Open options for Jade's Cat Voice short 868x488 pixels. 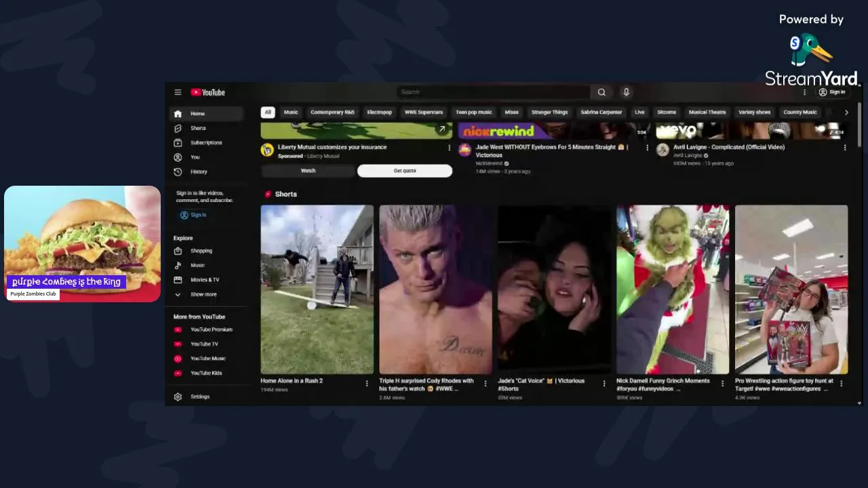(x=604, y=384)
